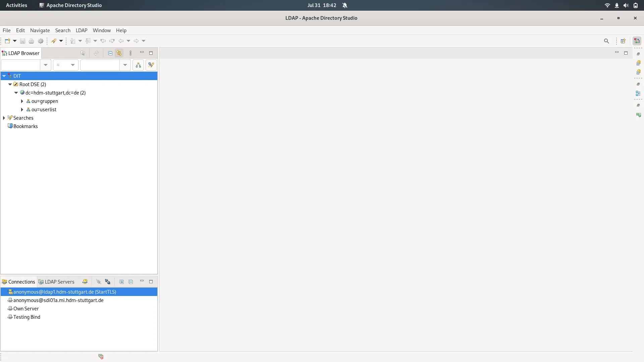Expand the ou=gruppen tree node
The image size is (644, 362).
click(x=22, y=101)
